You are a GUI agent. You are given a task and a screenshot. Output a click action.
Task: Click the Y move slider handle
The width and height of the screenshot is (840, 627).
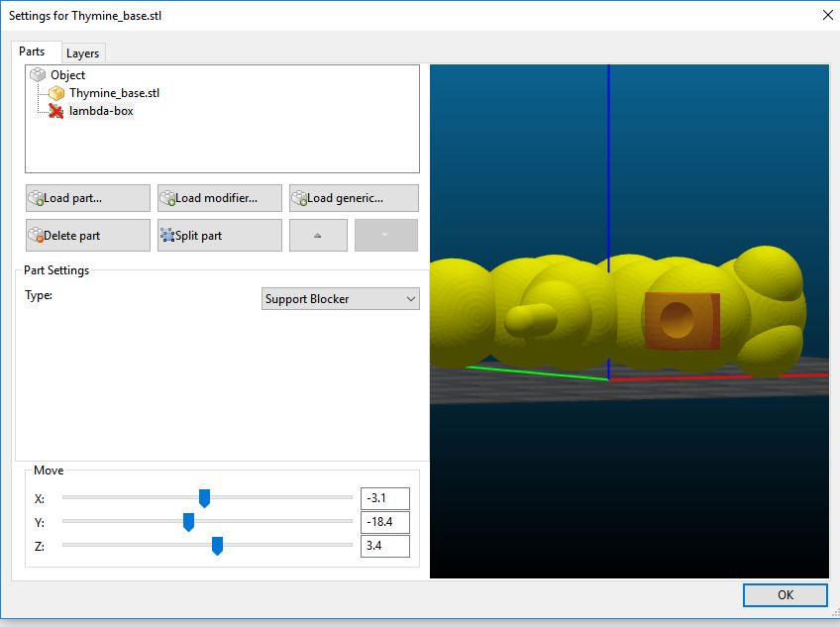(x=188, y=522)
